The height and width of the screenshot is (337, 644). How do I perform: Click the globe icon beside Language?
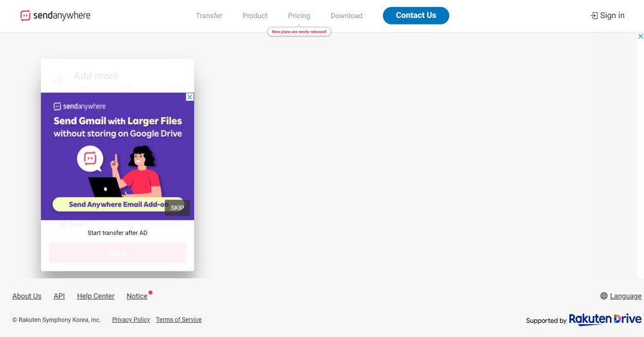coord(603,296)
